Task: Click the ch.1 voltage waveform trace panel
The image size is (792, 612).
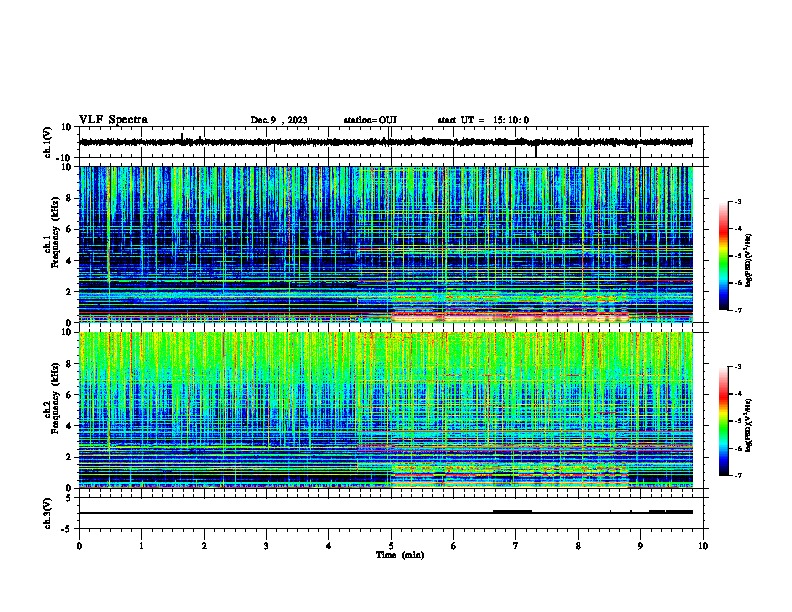Action: (391, 142)
